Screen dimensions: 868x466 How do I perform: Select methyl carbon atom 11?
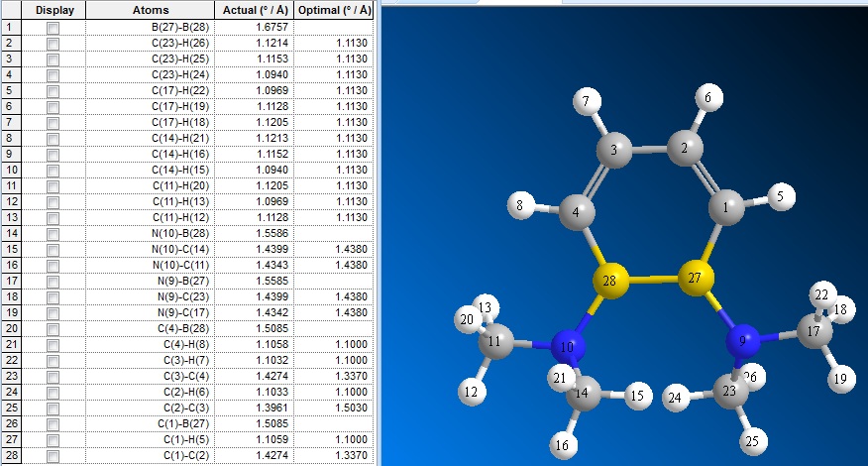tap(494, 341)
